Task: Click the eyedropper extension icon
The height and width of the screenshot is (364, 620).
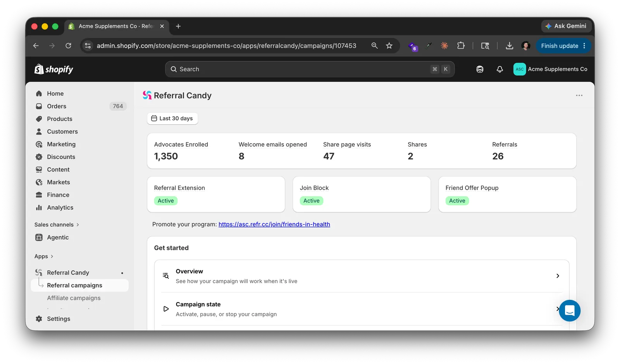Action: tap(429, 46)
